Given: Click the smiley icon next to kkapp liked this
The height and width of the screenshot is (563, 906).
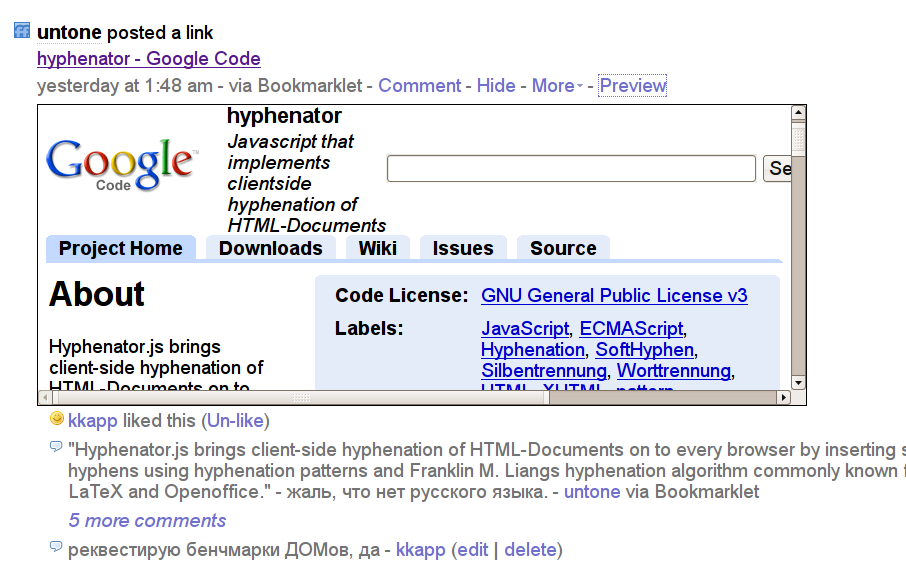Looking at the screenshot, I should click(57, 418).
